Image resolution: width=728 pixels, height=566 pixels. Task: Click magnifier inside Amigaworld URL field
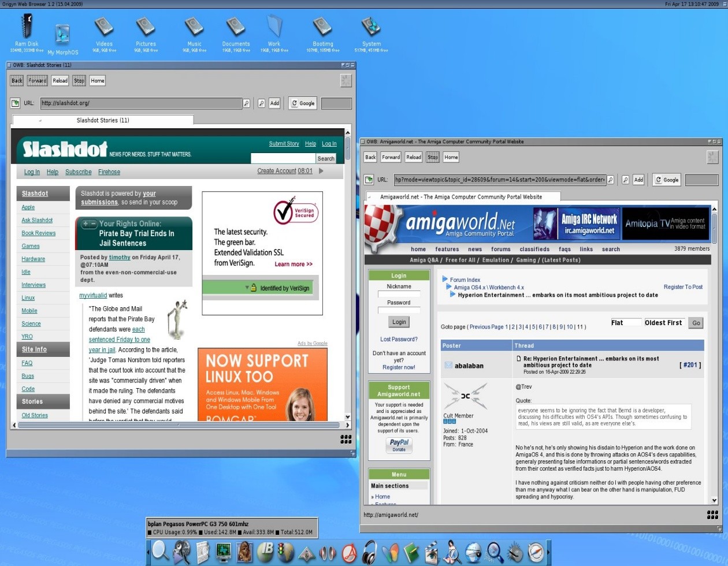tap(610, 180)
